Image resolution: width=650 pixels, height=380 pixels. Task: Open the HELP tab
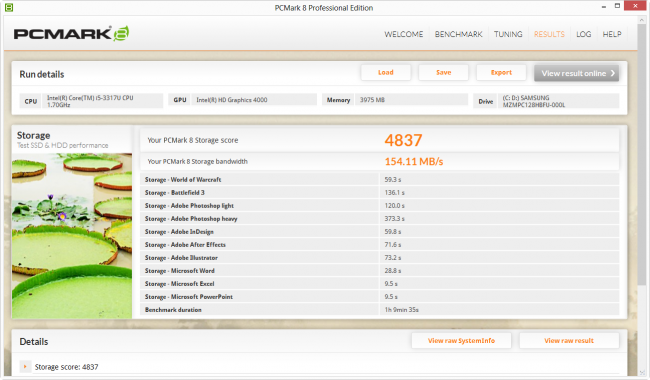pyautogui.click(x=612, y=34)
